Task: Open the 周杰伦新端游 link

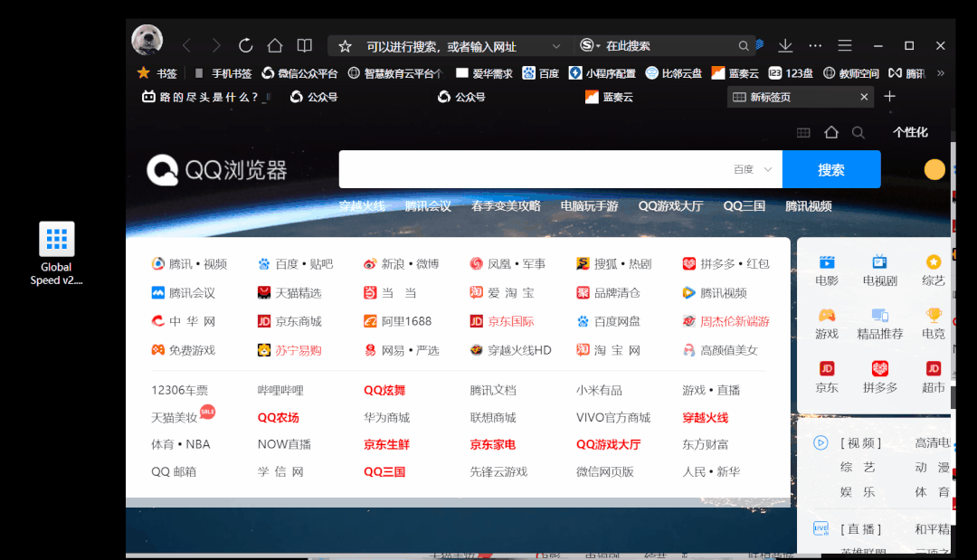Action: (x=726, y=321)
